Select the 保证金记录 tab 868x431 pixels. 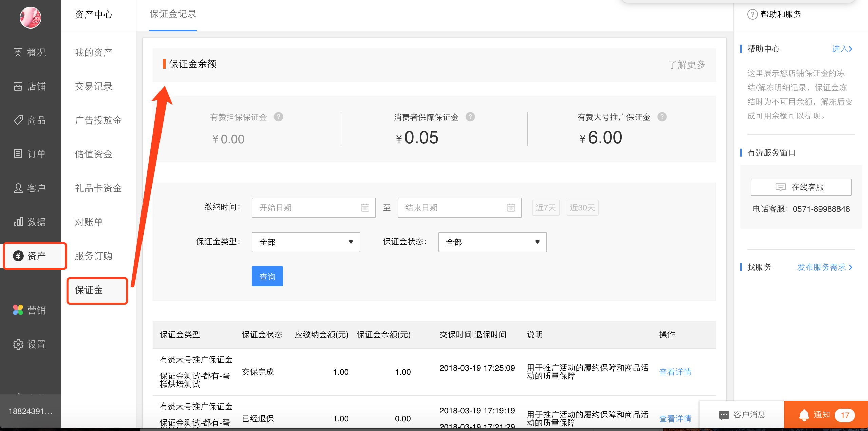pyautogui.click(x=173, y=14)
